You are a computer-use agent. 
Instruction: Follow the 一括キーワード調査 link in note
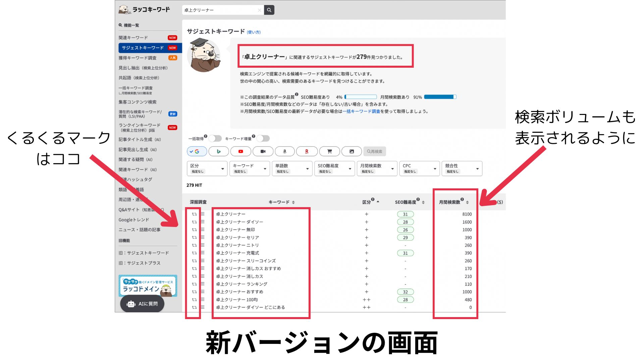(361, 111)
